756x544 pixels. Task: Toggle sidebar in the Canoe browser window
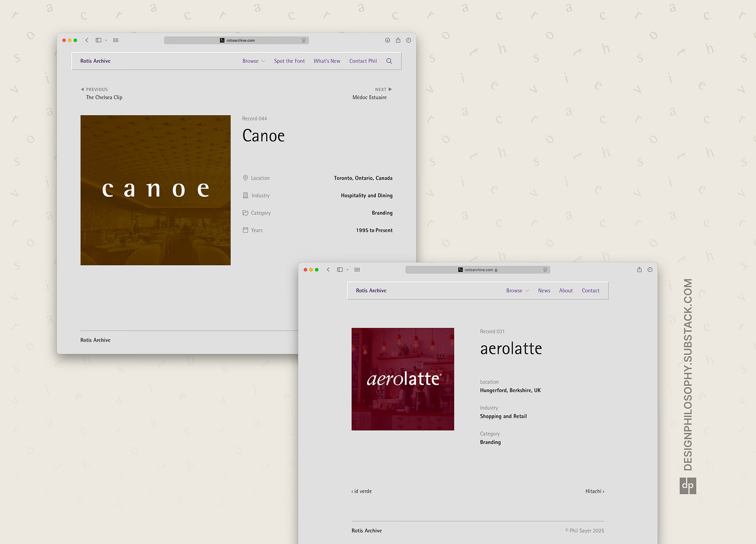click(x=98, y=40)
